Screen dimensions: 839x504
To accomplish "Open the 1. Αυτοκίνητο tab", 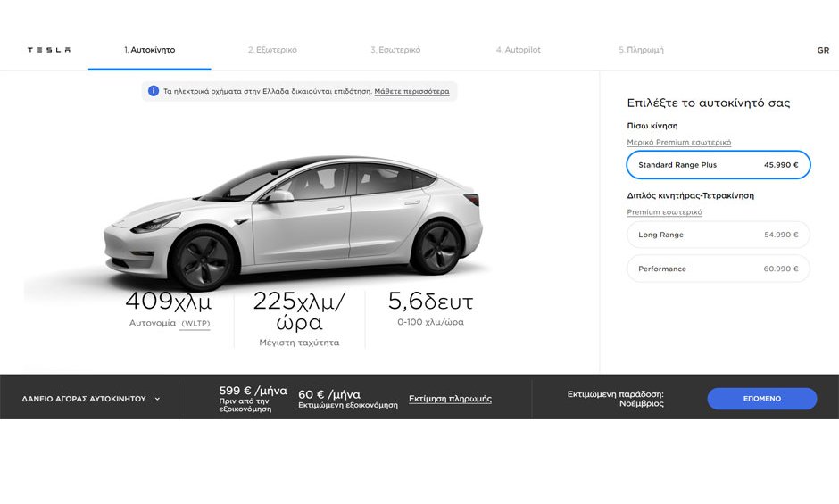I will point(149,50).
